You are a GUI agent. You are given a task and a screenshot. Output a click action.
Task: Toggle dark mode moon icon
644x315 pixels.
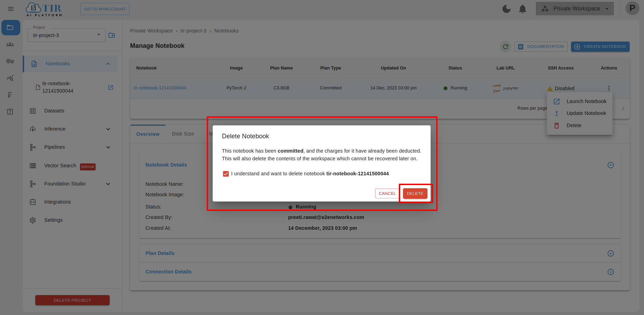pos(506,9)
